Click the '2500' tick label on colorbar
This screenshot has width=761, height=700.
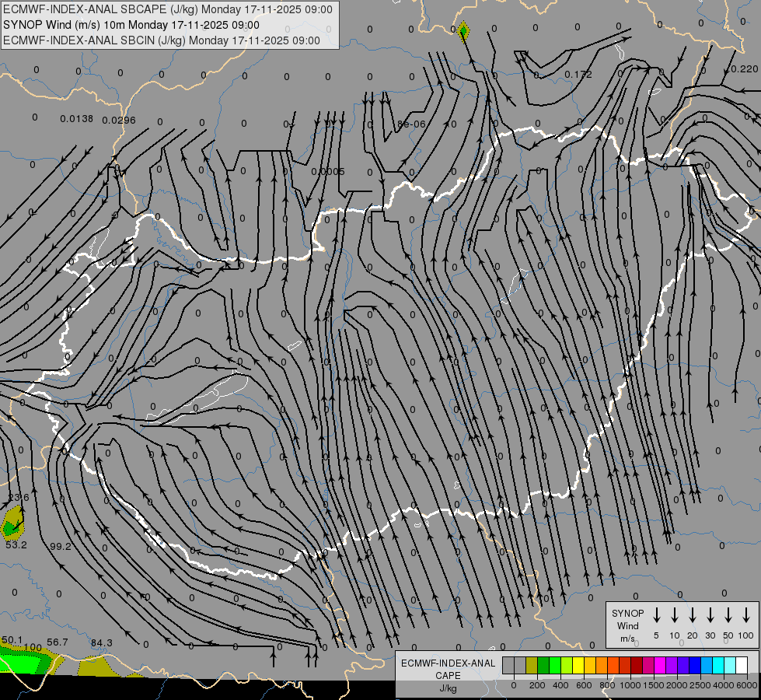tap(700, 685)
